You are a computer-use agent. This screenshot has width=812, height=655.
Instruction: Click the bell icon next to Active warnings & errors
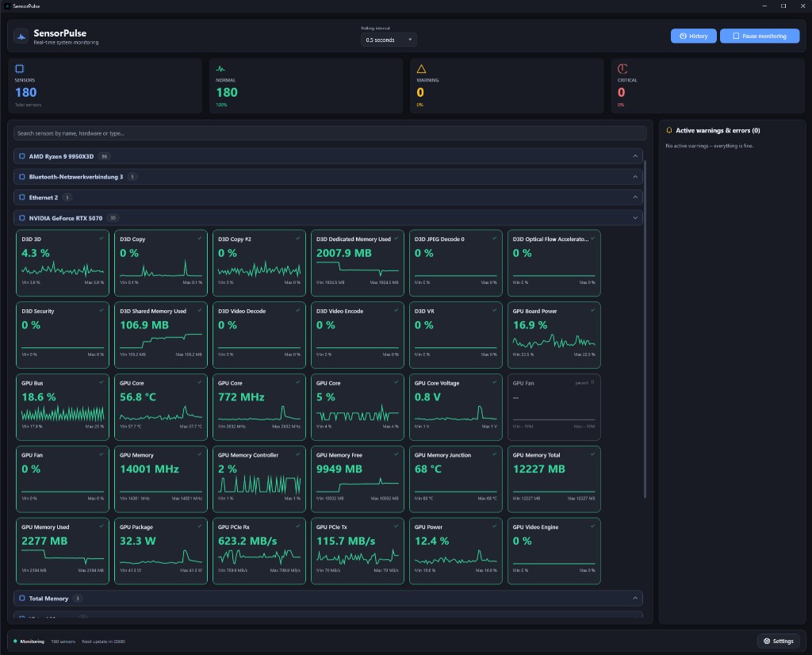coord(669,131)
